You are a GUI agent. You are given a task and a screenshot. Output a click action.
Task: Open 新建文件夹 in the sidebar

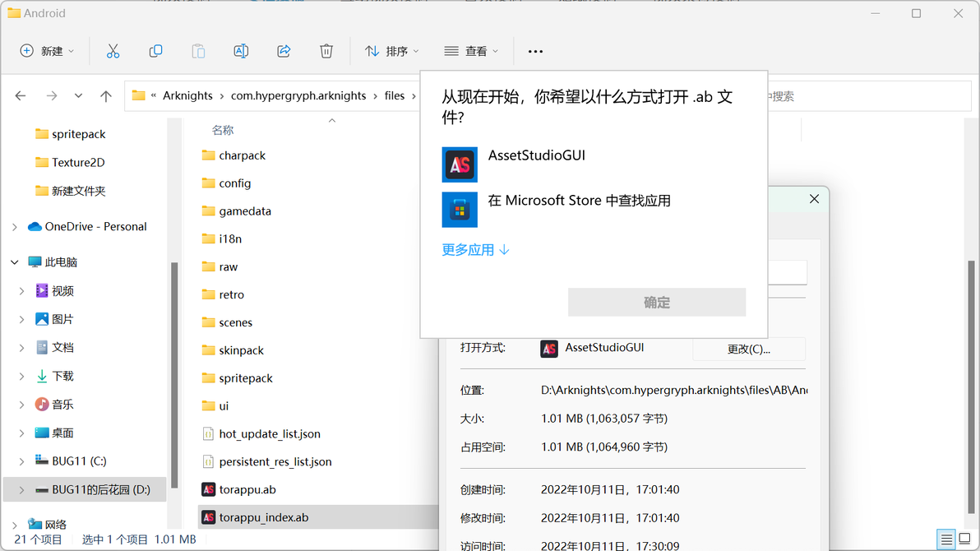[78, 191]
